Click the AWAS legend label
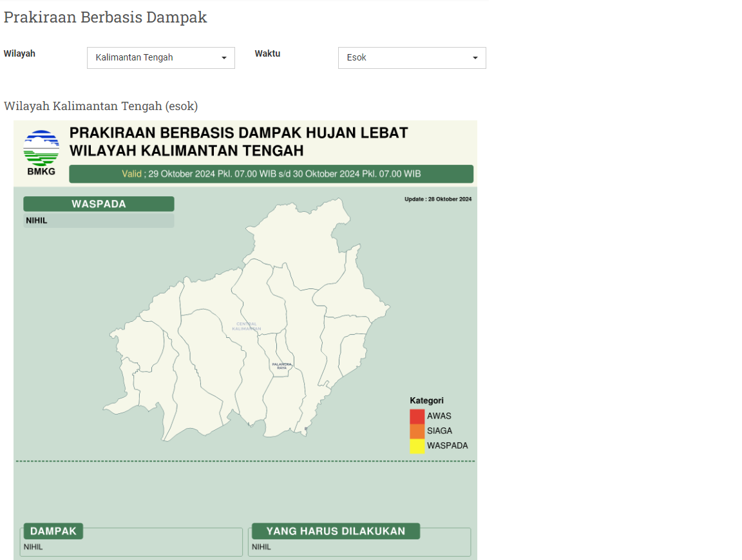 coord(439,416)
